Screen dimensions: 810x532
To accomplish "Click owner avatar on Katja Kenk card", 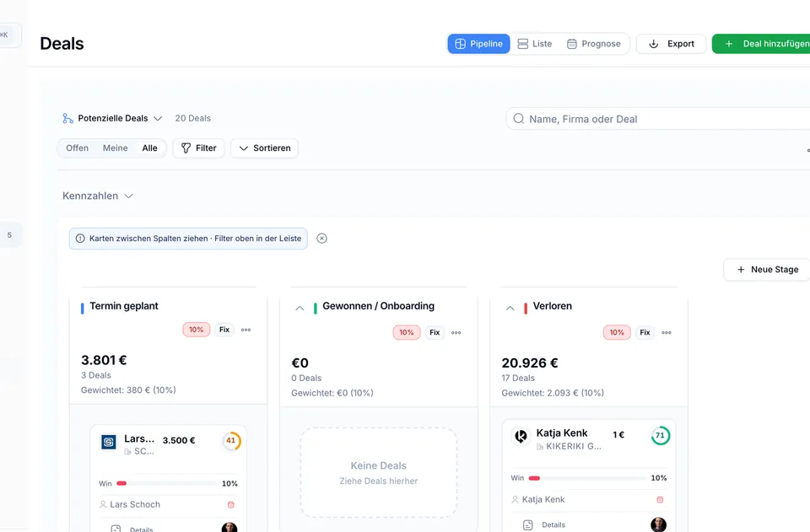I will click(x=659, y=524).
